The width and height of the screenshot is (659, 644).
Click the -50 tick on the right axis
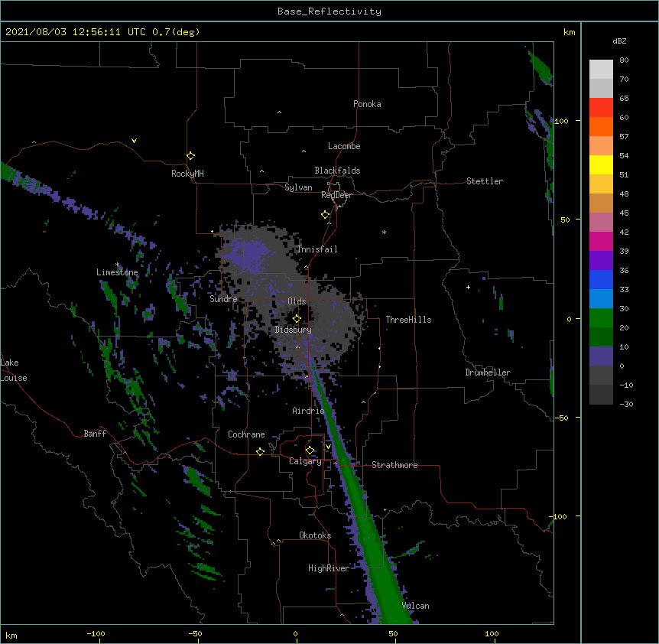coord(562,418)
